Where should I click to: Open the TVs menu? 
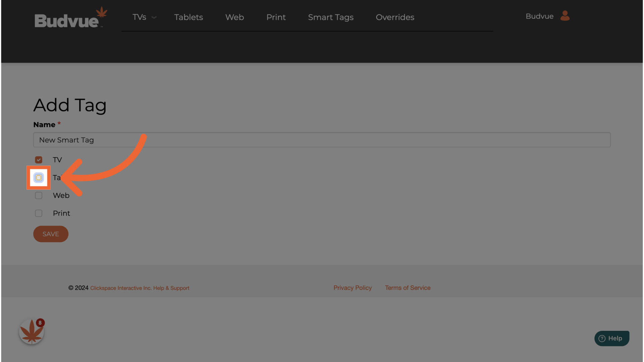[139, 17]
